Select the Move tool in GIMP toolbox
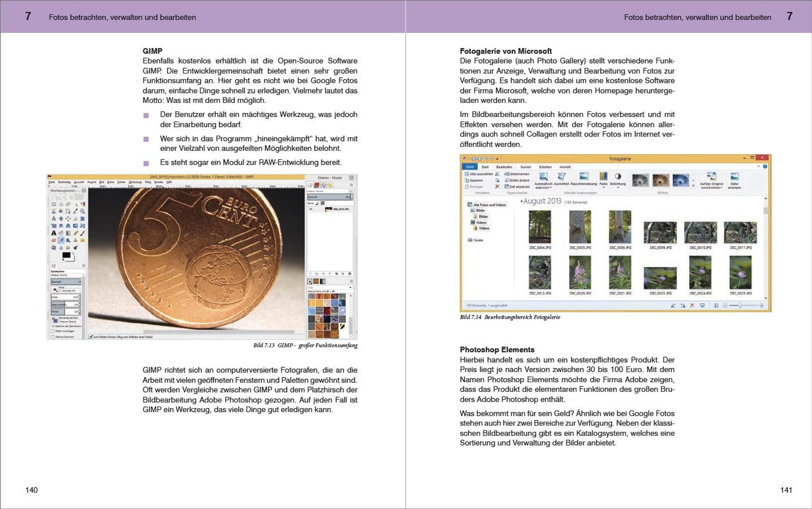This screenshot has width=812, height=509. click(x=61, y=218)
